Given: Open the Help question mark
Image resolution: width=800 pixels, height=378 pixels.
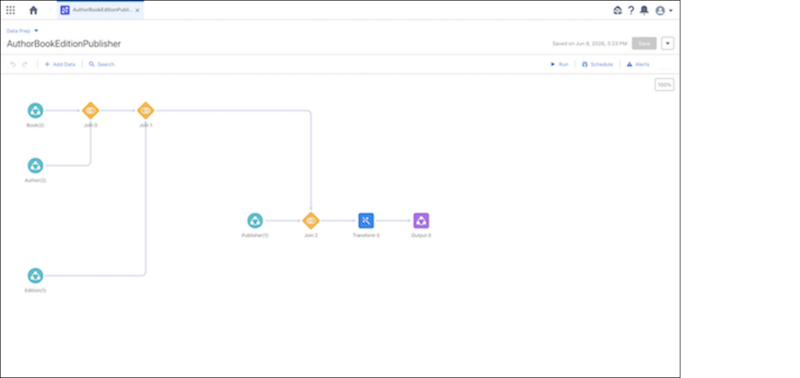Looking at the screenshot, I should click(x=631, y=10).
